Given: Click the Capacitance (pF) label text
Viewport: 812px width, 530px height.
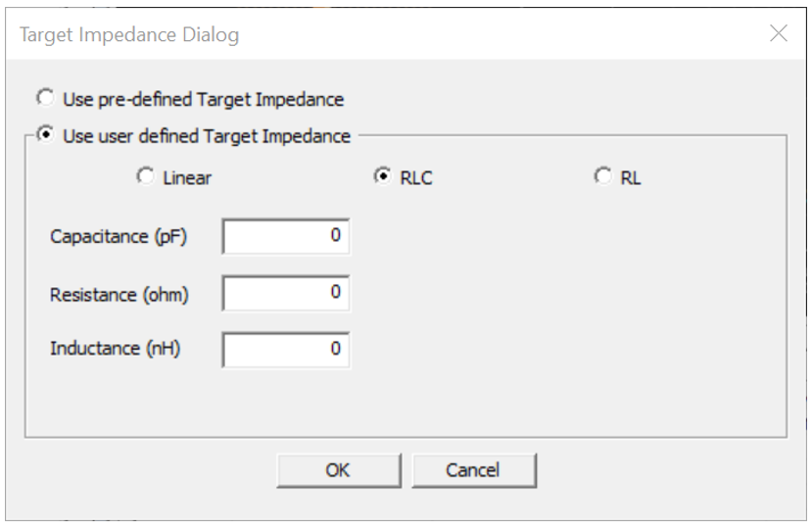Looking at the screenshot, I should [118, 236].
